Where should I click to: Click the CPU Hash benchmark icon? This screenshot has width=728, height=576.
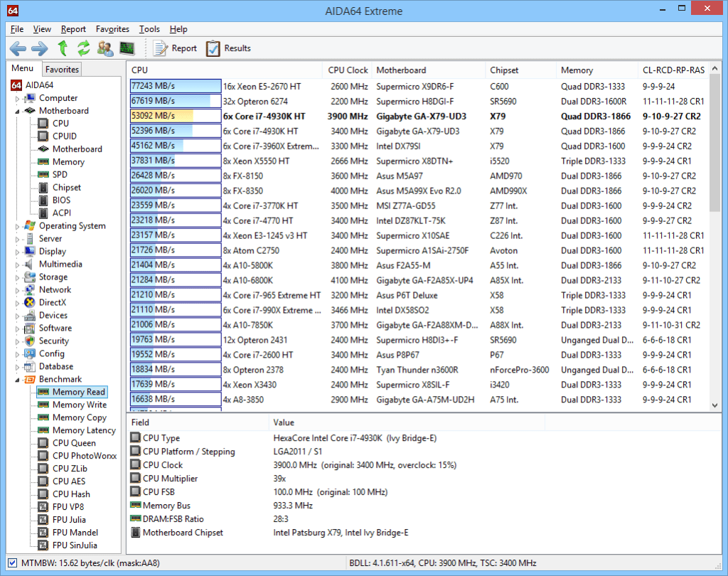pos(43,494)
